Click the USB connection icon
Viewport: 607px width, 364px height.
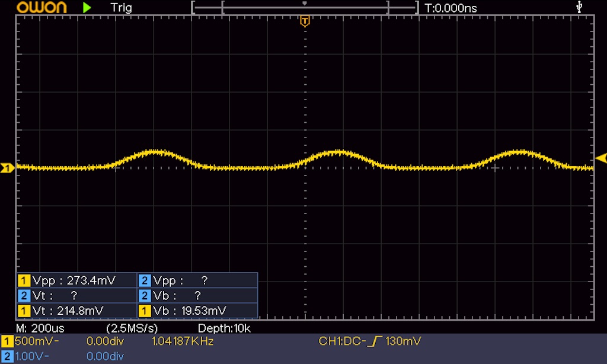579,7
